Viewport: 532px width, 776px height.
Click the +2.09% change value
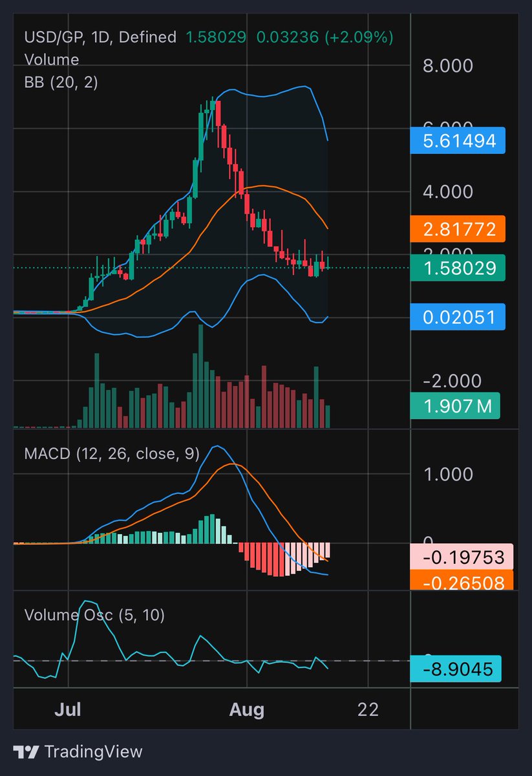(x=359, y=38)
